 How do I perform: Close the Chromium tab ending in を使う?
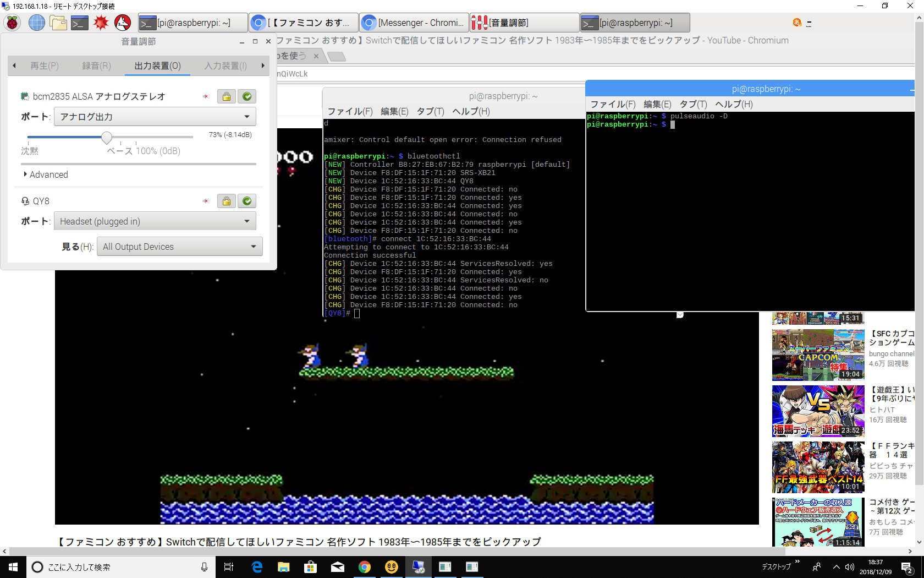coord(316,56)
